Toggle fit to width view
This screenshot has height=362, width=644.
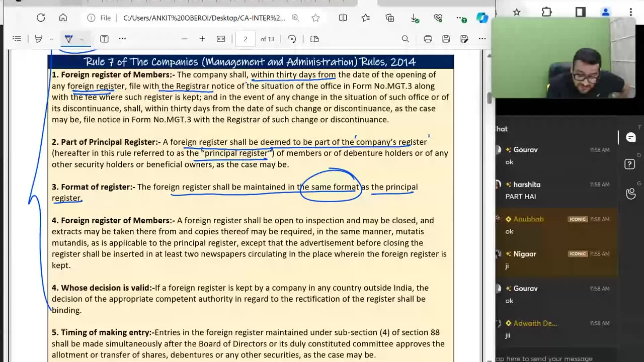[221, 39]
